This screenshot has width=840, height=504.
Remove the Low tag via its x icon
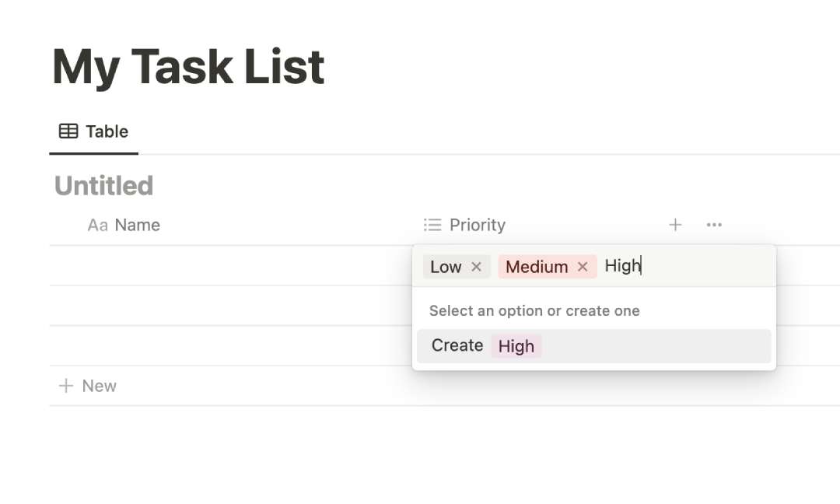tap(477, 266)
